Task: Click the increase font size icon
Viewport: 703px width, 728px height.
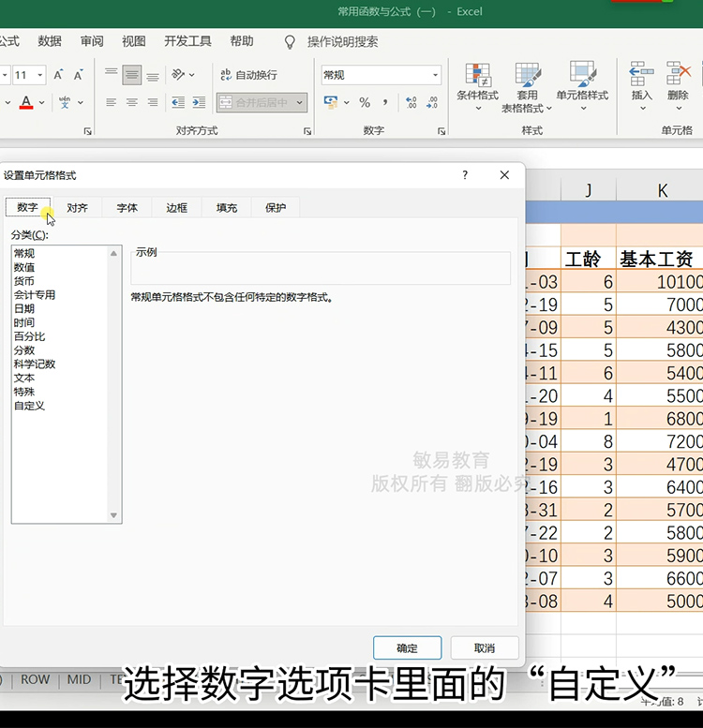Action: click(58, 75)
